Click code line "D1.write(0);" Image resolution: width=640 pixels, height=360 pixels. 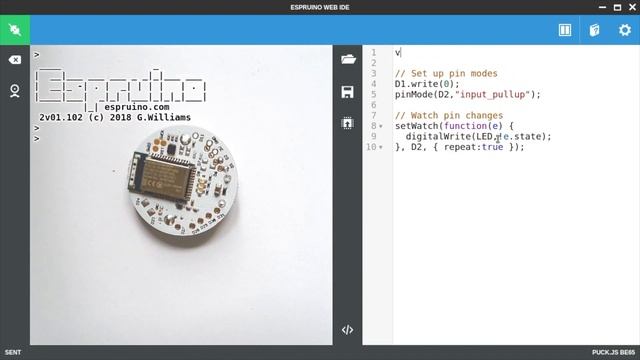pos(427,84)
